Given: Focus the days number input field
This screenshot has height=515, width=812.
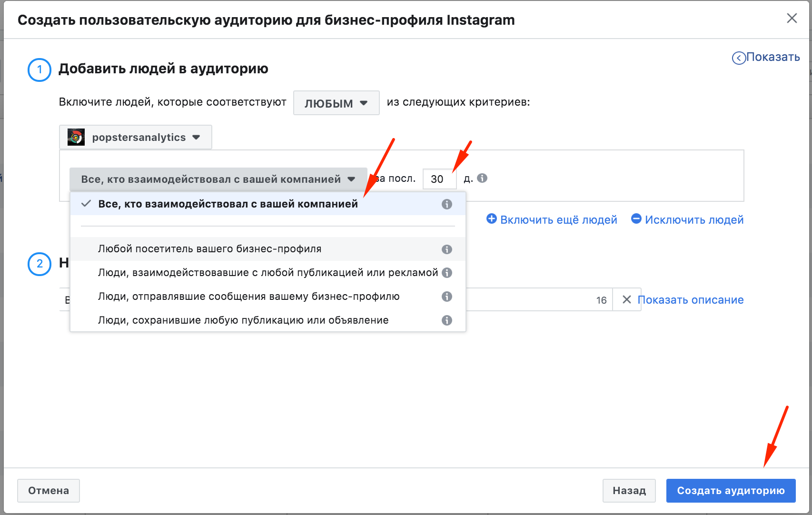Looking at the screenshot, I should [439, 179].
